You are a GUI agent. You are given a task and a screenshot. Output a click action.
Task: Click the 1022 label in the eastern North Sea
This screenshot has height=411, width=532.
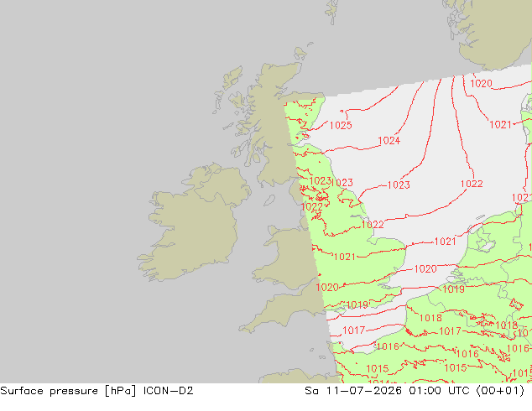coord(472,184)
